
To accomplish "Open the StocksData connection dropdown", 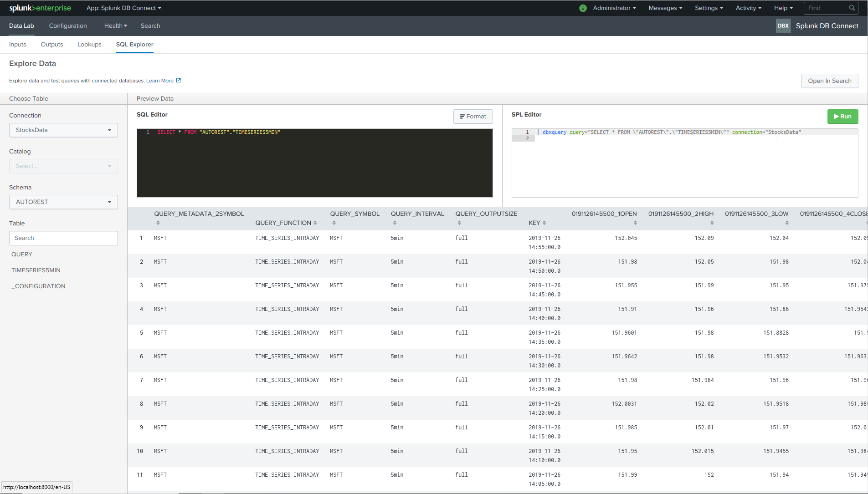I will tap(63, 130).
